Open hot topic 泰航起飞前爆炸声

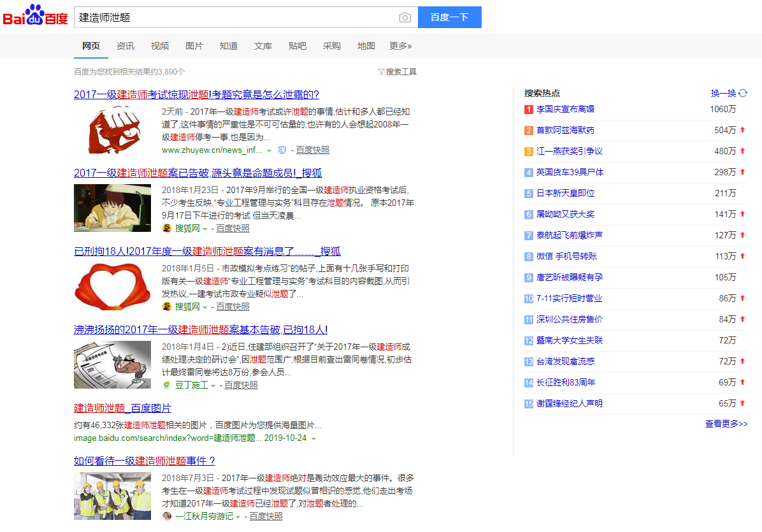(570, 235)
